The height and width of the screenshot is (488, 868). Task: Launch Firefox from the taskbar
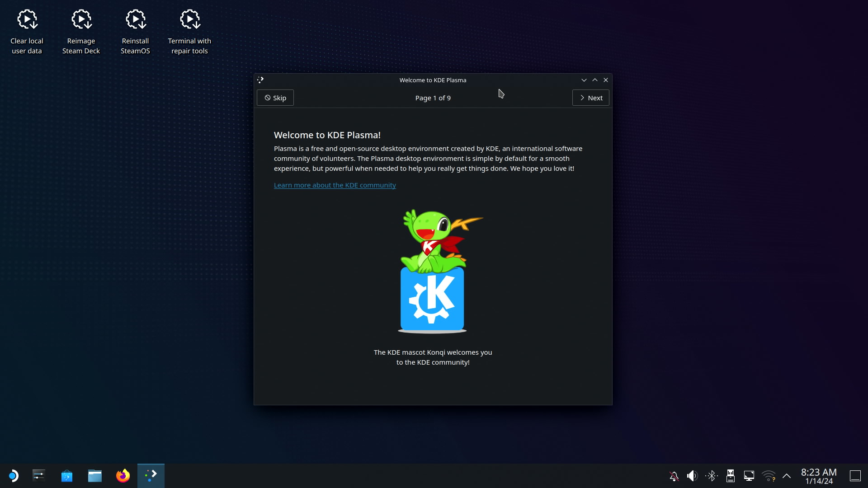click(x=123, y=476)
